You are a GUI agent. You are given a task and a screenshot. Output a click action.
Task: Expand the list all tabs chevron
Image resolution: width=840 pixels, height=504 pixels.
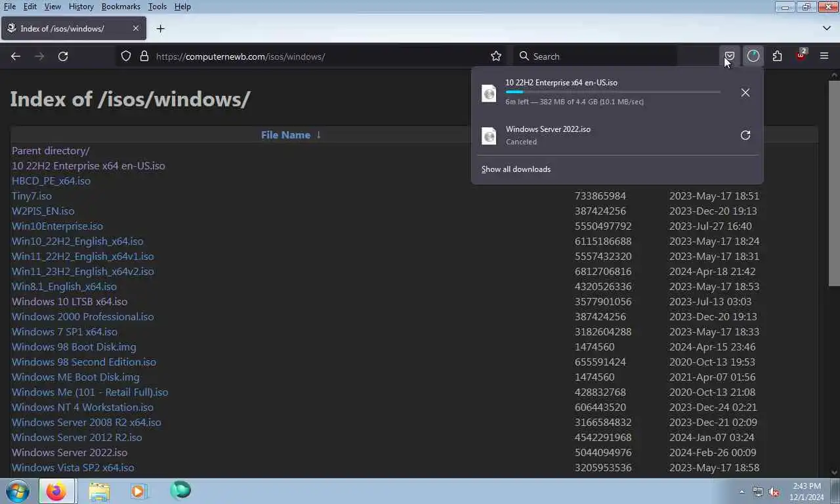(826, 28)
